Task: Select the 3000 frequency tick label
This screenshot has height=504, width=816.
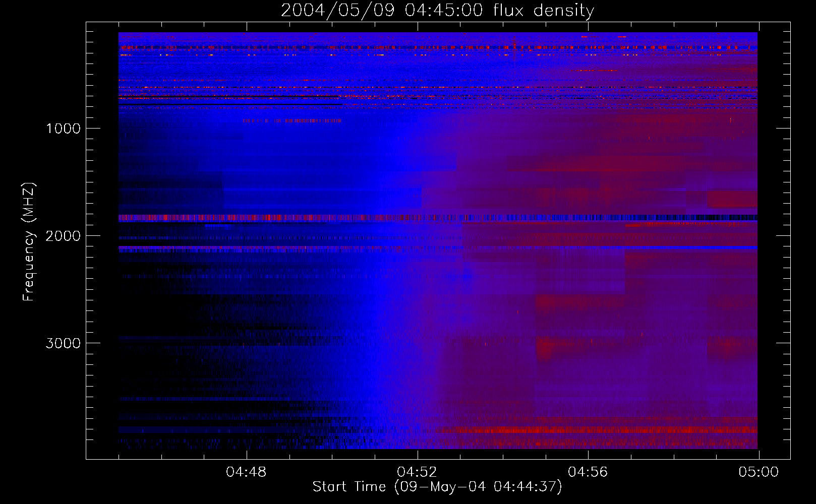Action: click(63, 343)
